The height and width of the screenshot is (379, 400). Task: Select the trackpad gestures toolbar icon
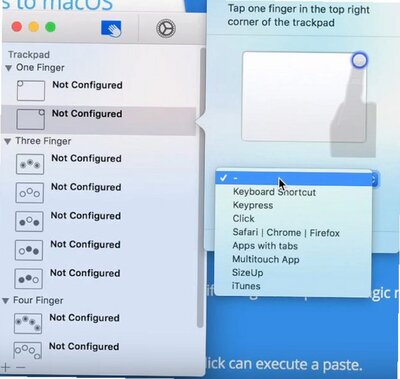coord(112,28)
